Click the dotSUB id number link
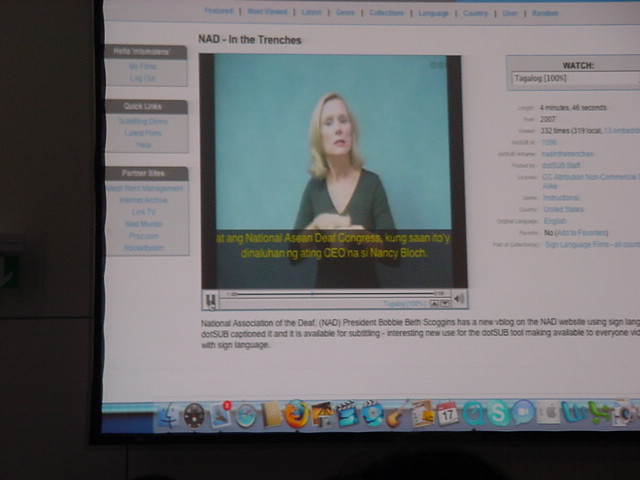This screenshot has height=480, width=640. [x=549, y=142]
